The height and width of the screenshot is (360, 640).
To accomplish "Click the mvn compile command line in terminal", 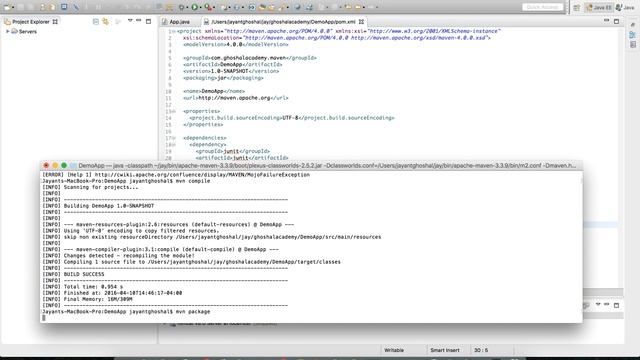I will point(126,181).
